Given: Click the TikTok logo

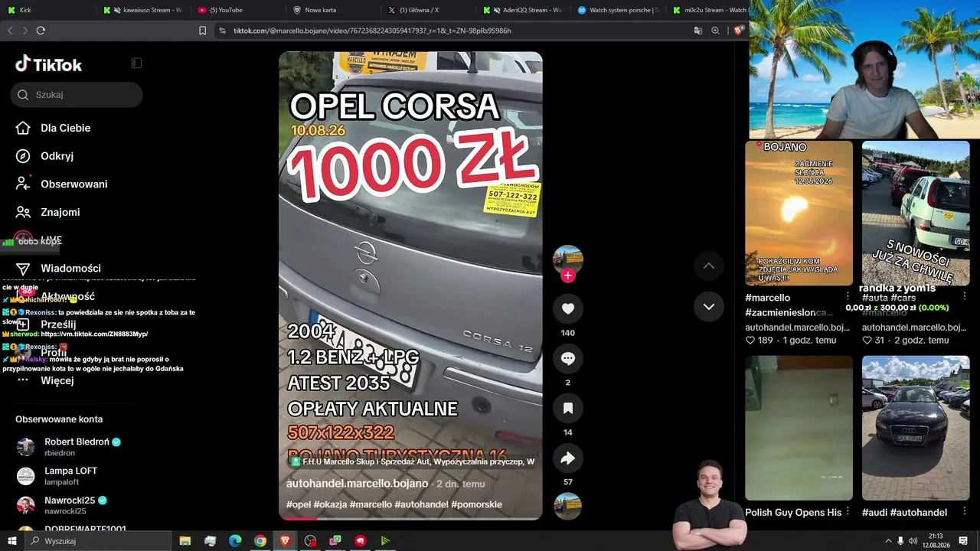Looking at the screenshot, I should 49,64.
